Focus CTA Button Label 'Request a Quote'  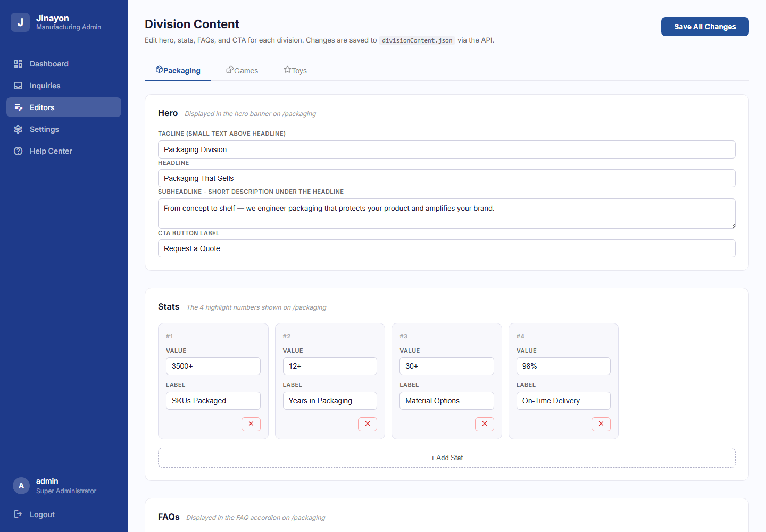(447, 248)
